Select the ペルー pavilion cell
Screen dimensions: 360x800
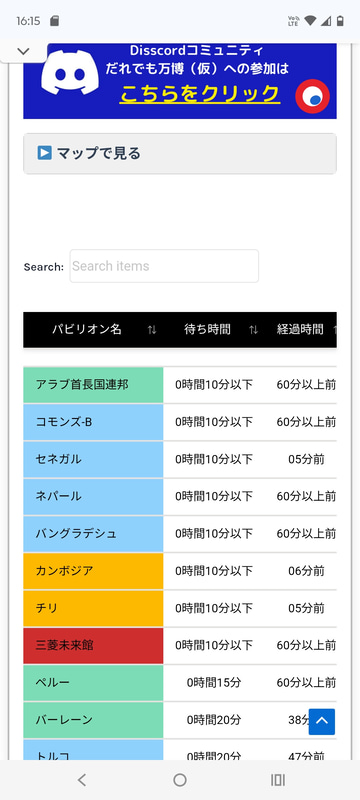(x=93, y=683)
